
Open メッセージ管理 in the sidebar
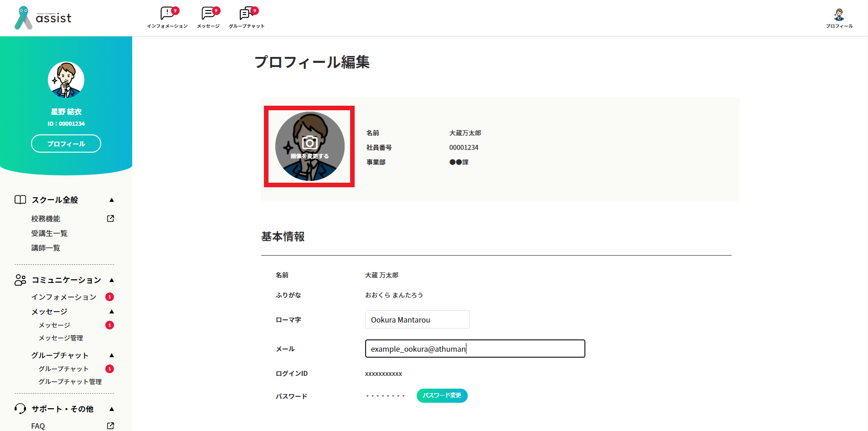coord(61,338)
